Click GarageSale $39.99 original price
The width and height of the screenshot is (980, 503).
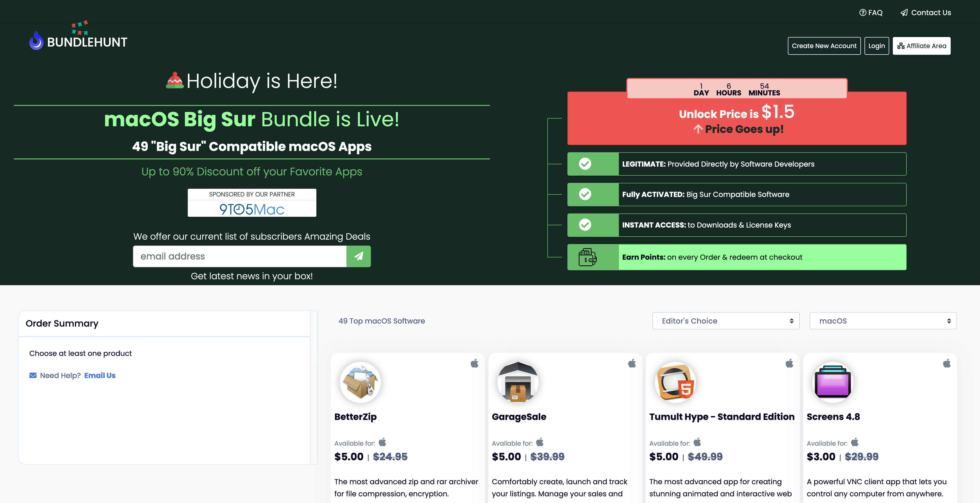547,456
